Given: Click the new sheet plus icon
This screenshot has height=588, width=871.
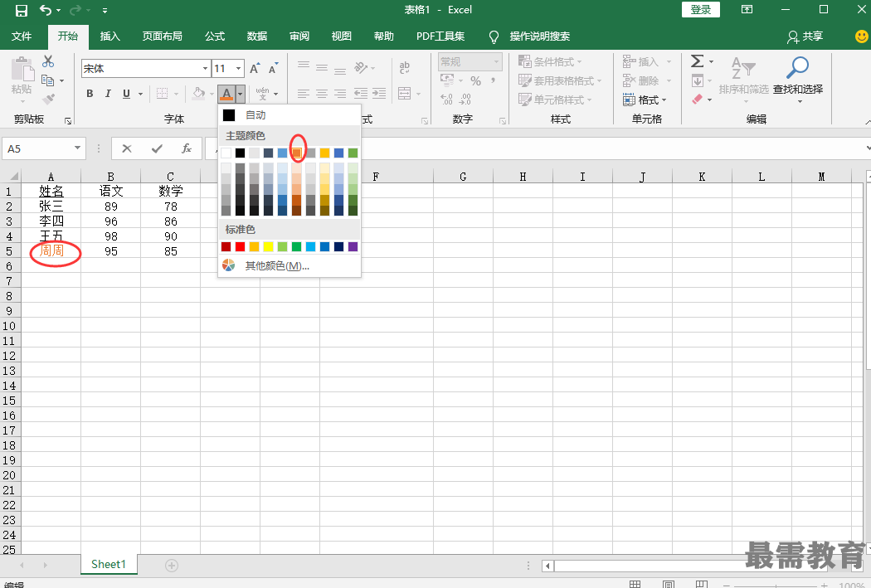Looking at the screenshot, I should 172,566.
